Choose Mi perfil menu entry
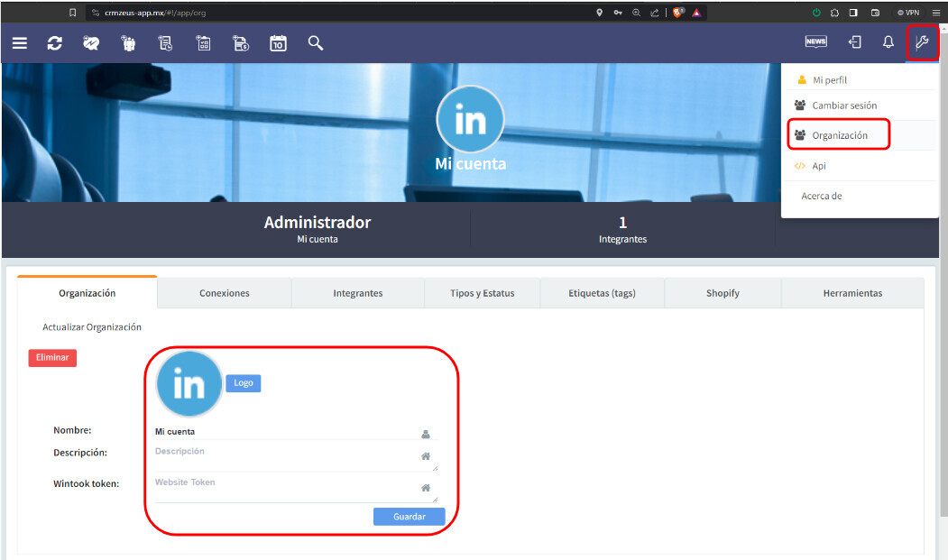The width and height of the screenshot is (948, 560). 829,80
